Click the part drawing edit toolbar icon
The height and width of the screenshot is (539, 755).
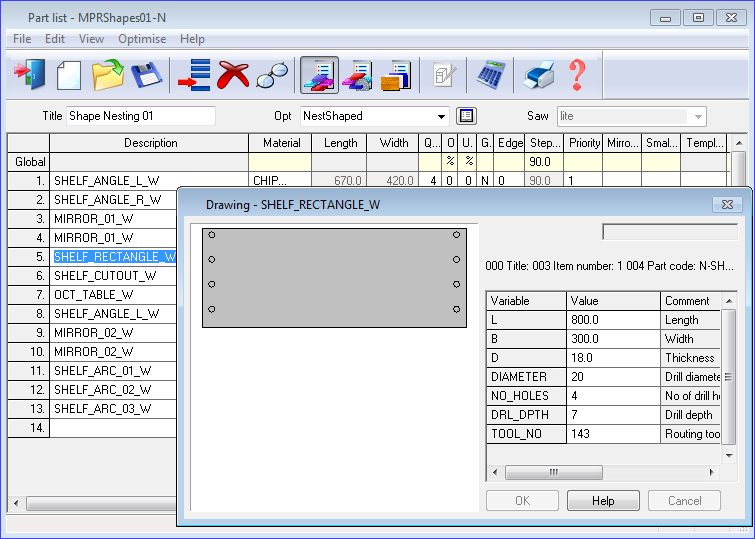point(443,75)
